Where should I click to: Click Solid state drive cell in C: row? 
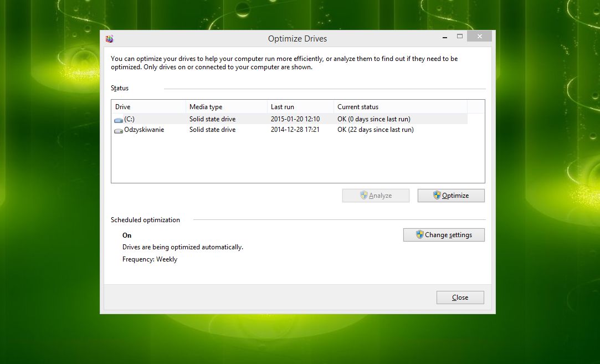coord(212,119)
